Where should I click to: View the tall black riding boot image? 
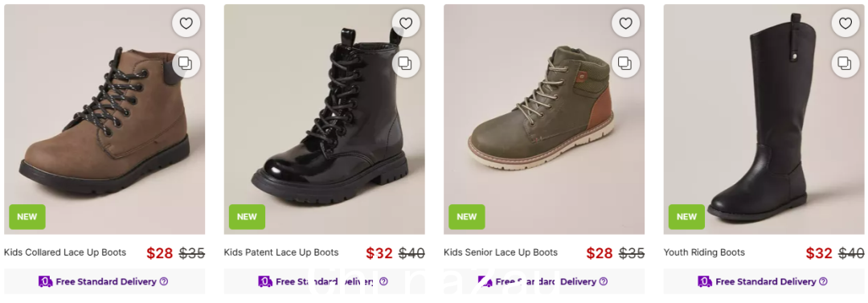click(764, 120)
